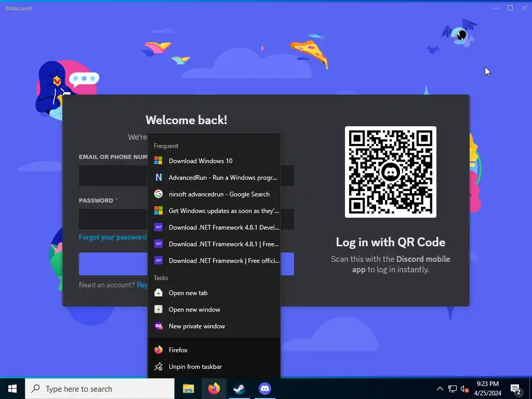Open the notification center icon
Viewport: 532px width, 399px height.
(x=516, y=389)
